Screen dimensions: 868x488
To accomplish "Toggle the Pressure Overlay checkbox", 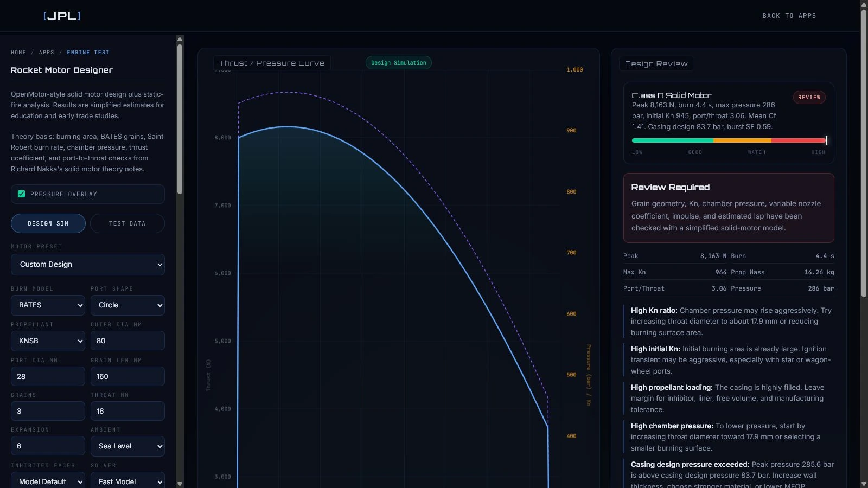I will tap(22, 194).
